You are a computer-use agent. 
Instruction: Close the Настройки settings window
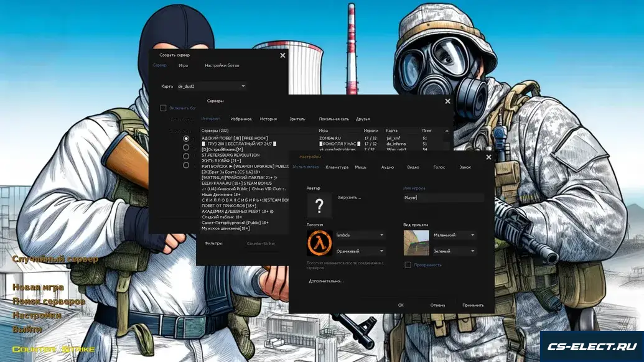coord(488,157)
